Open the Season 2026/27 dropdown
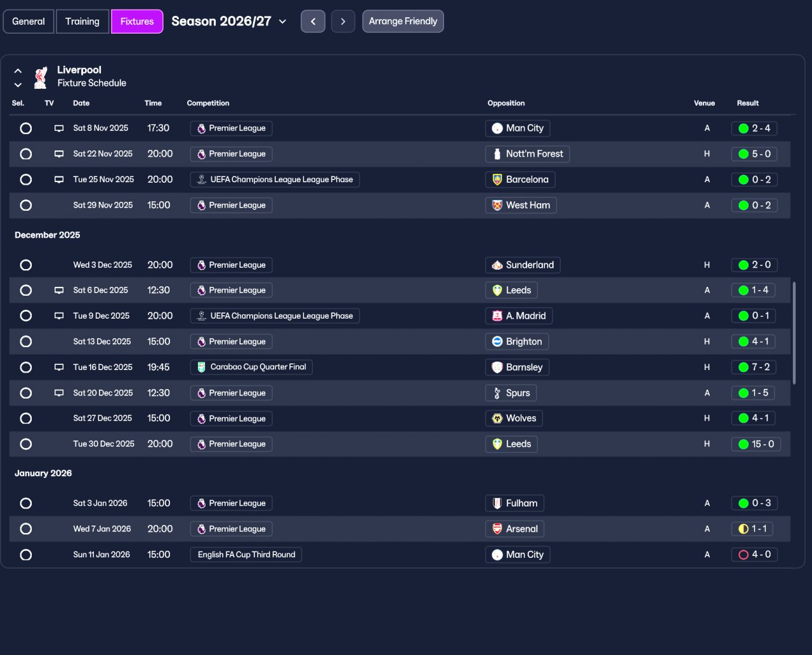Viewport: 812px width, 655px height. tap(229, 22)
